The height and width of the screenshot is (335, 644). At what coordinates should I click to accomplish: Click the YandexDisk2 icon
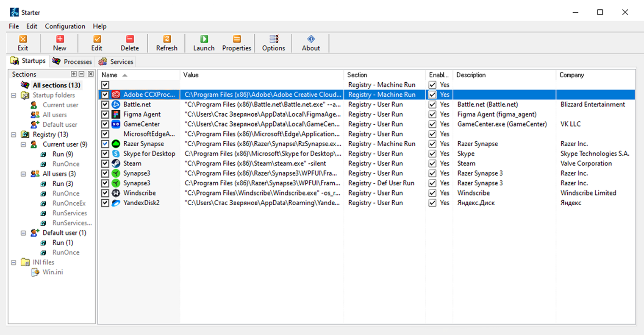tap(116, 203)
